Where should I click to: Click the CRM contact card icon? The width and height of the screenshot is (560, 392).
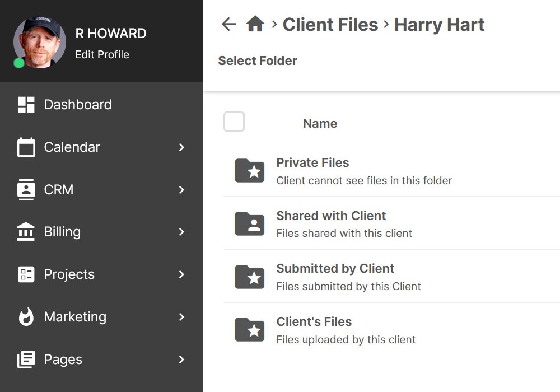26,190
